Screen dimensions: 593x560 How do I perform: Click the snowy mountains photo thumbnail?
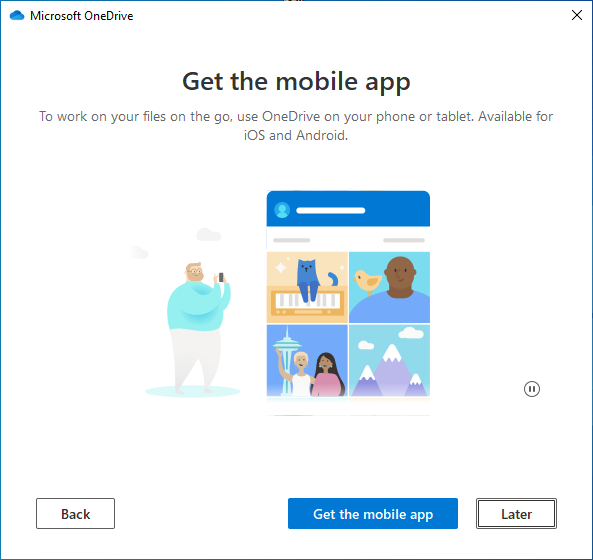click(389, 360)
